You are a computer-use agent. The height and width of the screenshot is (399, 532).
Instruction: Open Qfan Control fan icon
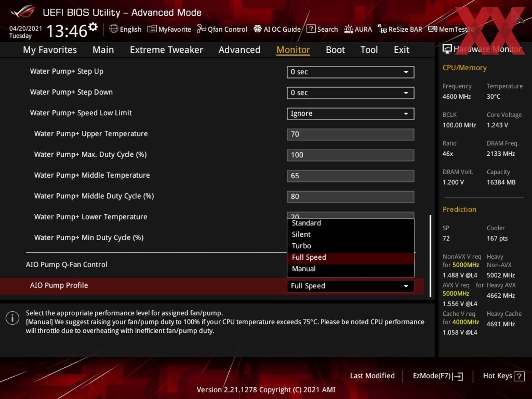(201, 29)
